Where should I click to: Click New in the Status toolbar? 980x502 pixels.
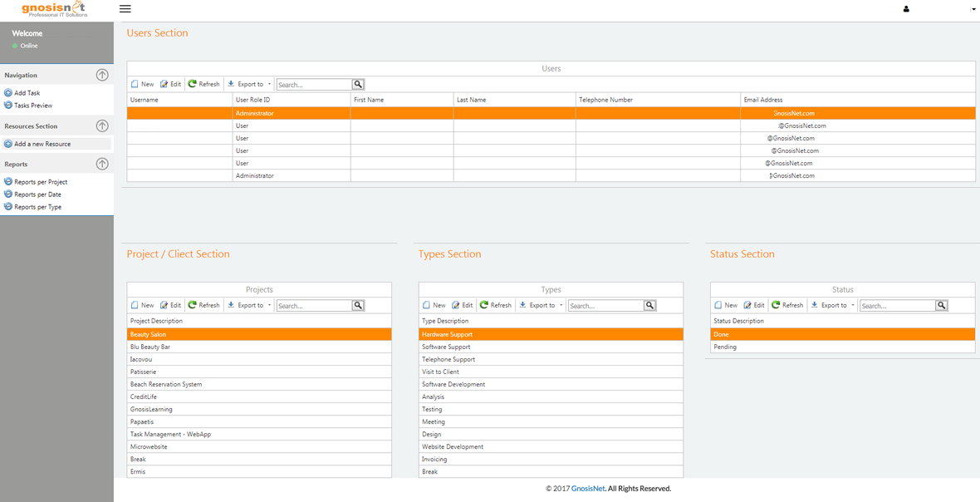coord(726,306)
